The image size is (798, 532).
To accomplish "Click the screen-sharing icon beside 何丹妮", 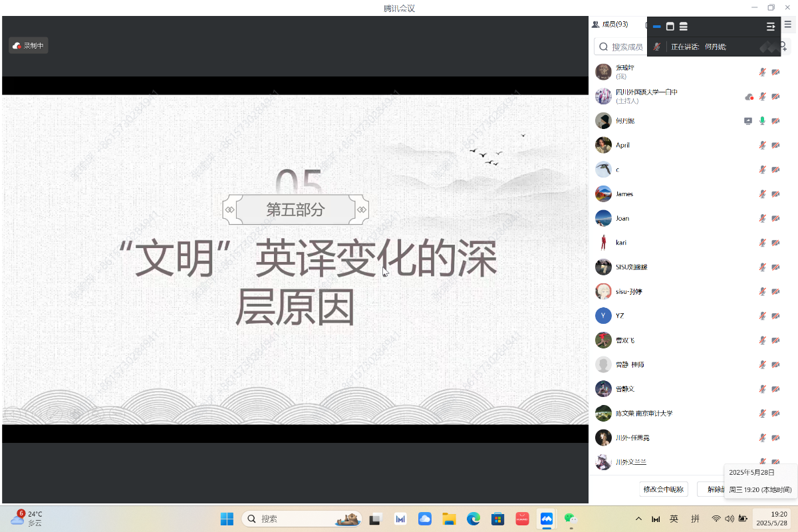I will click(748, 121).
